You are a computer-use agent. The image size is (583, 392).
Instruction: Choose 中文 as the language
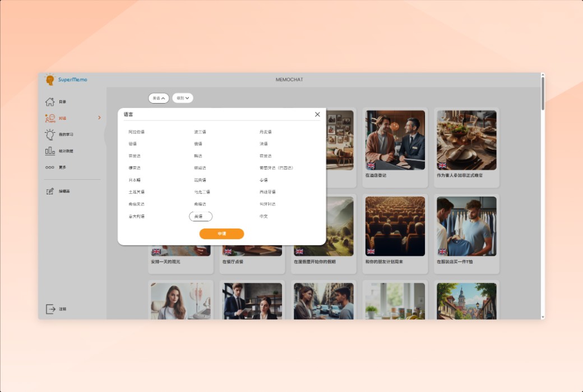click(x=263, y=217)
